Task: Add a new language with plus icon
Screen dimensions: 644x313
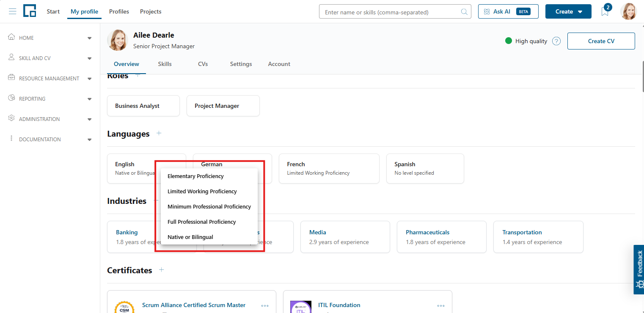Action: point(159,133)
